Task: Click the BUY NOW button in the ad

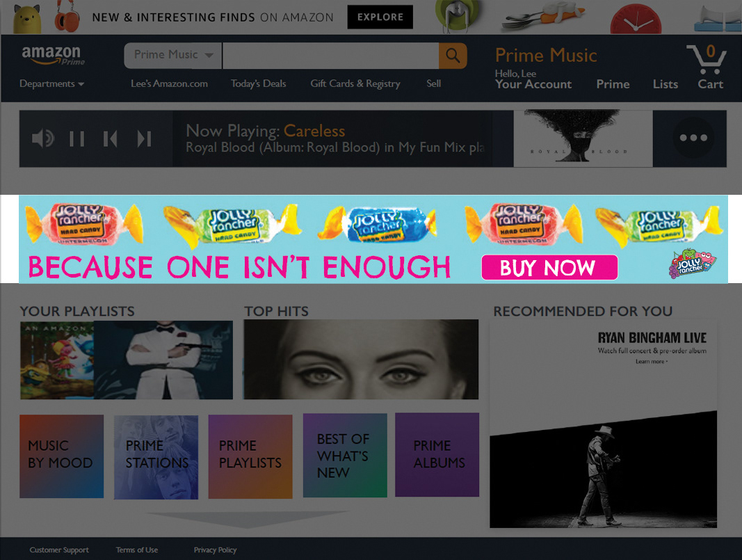Action: (x=549, y=267)
